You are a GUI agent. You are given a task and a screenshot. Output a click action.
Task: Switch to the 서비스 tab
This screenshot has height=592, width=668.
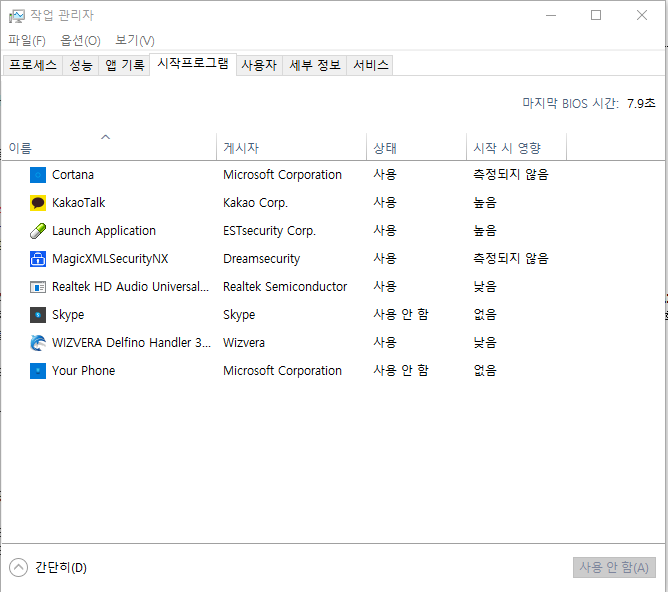click(x=371, y=65)
